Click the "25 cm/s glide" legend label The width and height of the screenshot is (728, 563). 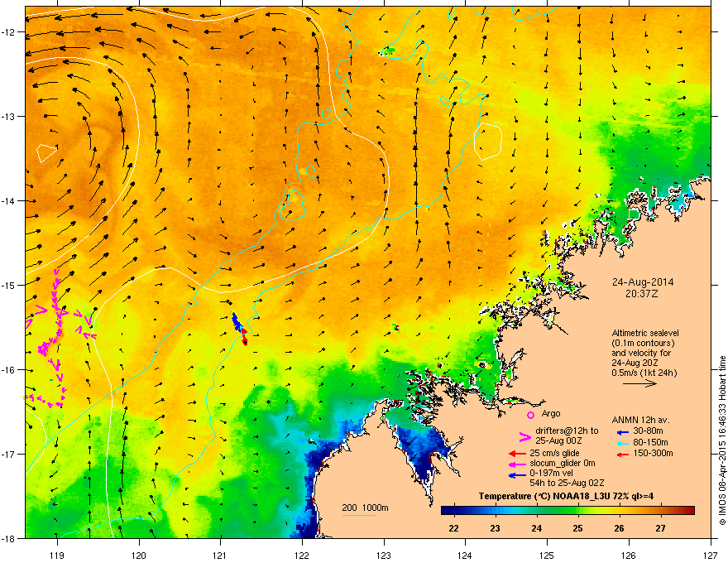click(555, 453)
